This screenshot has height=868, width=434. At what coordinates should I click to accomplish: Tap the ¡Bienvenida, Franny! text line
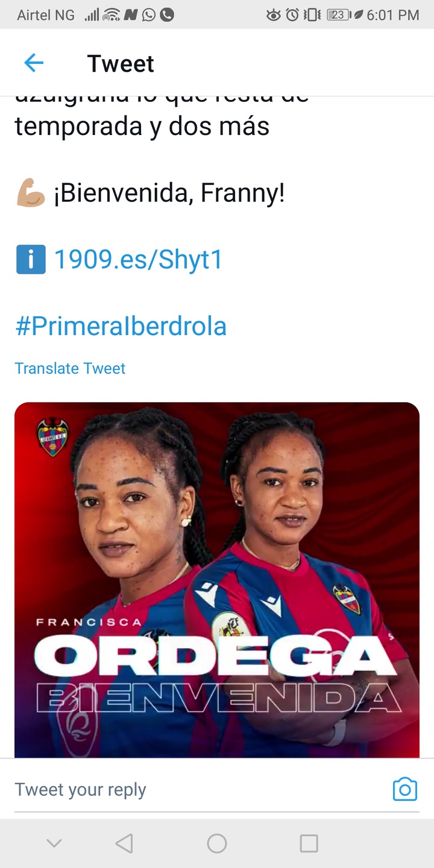169,194
